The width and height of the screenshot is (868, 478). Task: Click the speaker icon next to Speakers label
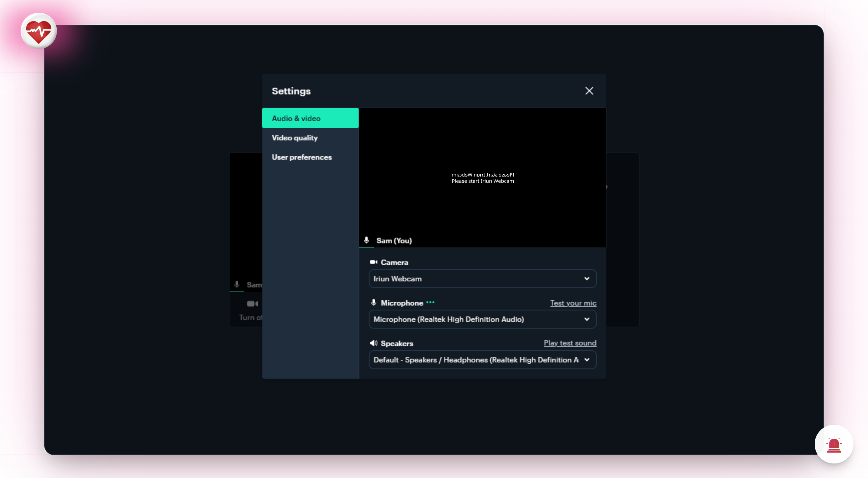(373, 343)
